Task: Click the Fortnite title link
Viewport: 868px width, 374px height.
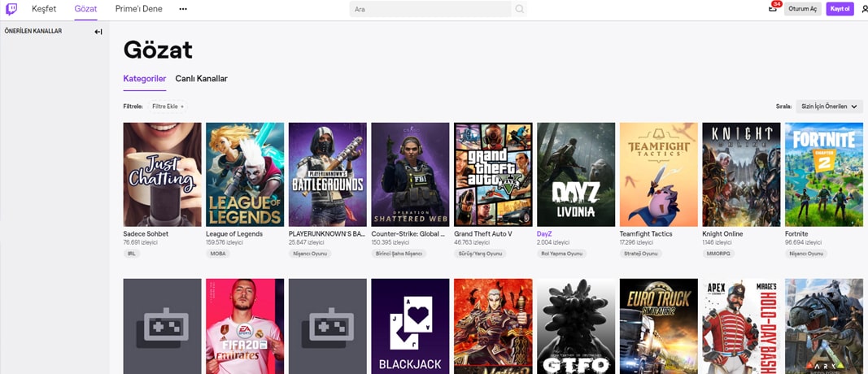Action: [796, 234]
